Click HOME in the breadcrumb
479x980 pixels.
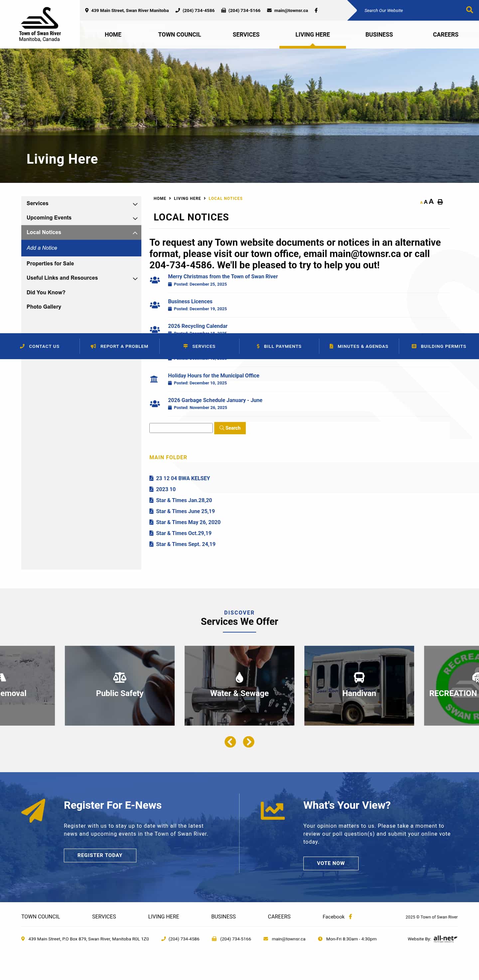pyautogui.click(x=160, y=198)
